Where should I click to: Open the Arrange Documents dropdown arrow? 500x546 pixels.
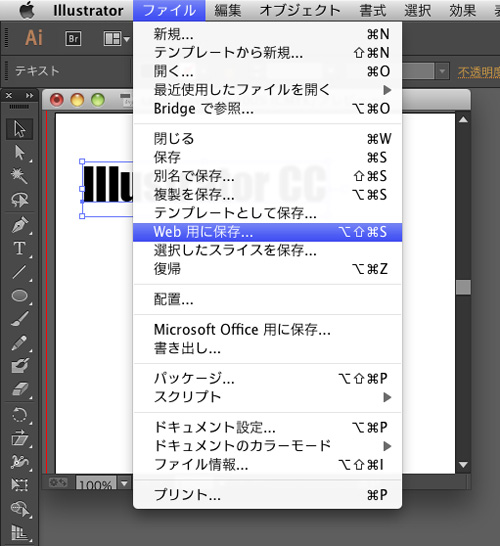(x=126, y=39)
